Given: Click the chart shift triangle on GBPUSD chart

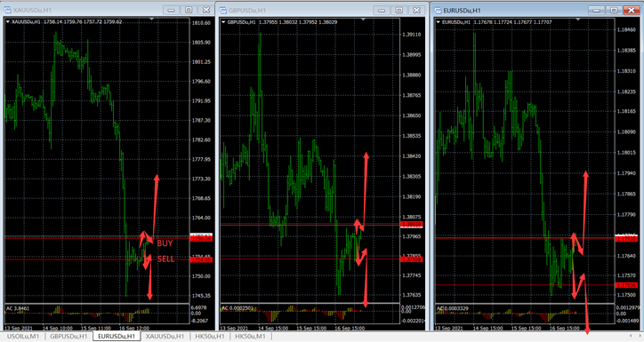Looking at the screenshot, I should pyautogui.click(x=363, y=20).
